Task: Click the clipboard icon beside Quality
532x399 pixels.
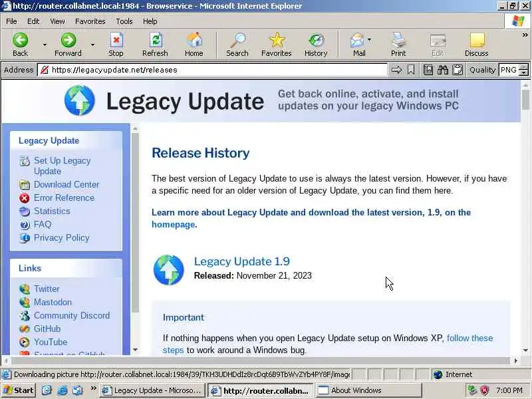Action: [458, 70]
